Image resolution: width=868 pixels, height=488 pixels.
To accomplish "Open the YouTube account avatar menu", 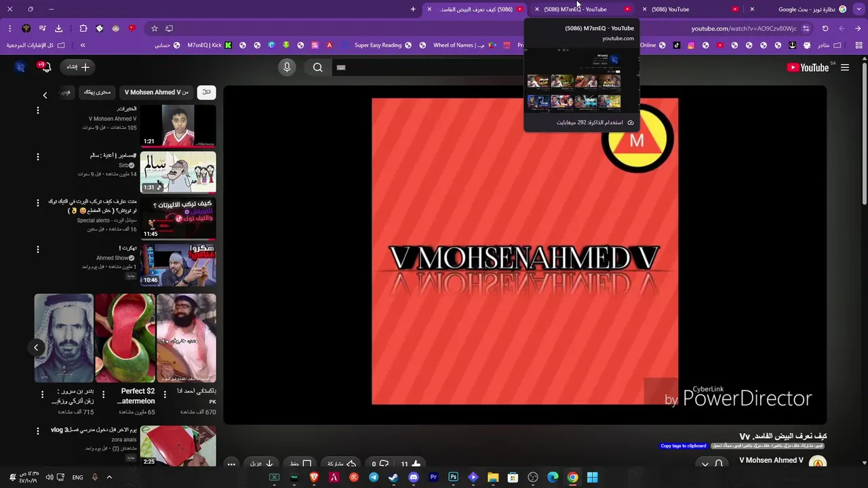I will [x=20, y=67].
